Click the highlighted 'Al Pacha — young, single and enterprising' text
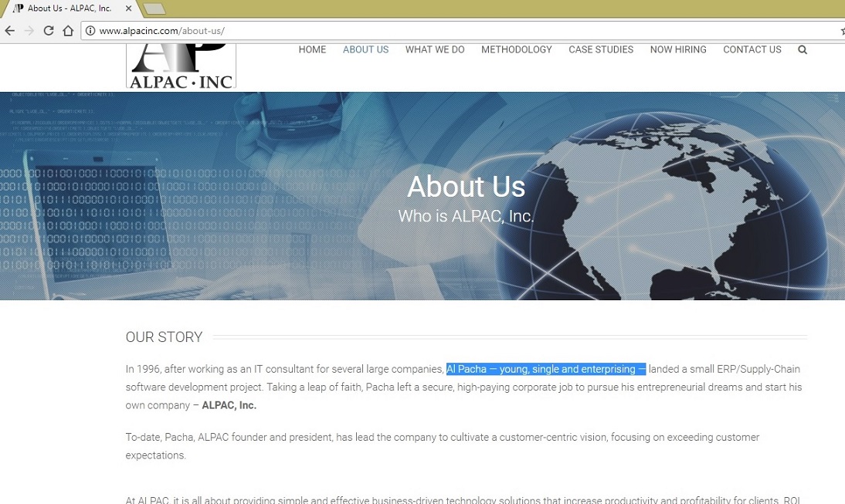 pos(546,369)
